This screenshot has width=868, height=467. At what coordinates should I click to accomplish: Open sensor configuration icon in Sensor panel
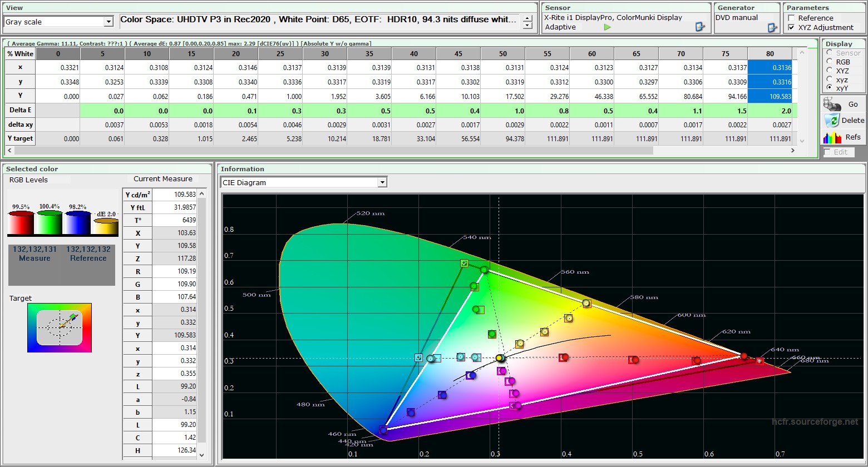(700, 27)
